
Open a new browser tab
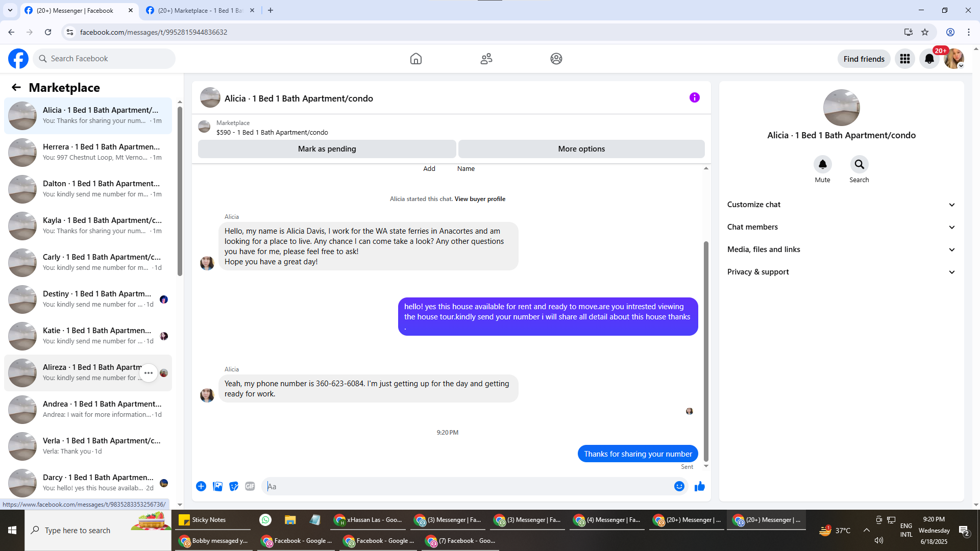coord(271,10)
